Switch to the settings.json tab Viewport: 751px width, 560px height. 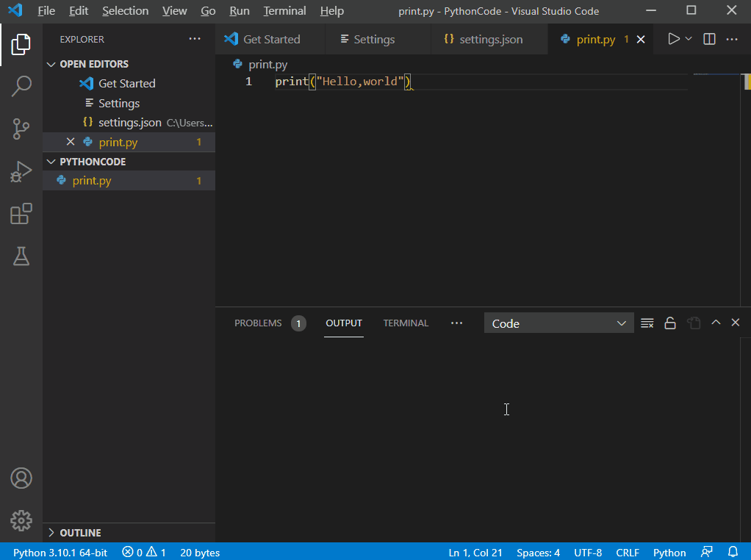pyautogui.click(x=488, y=39)
